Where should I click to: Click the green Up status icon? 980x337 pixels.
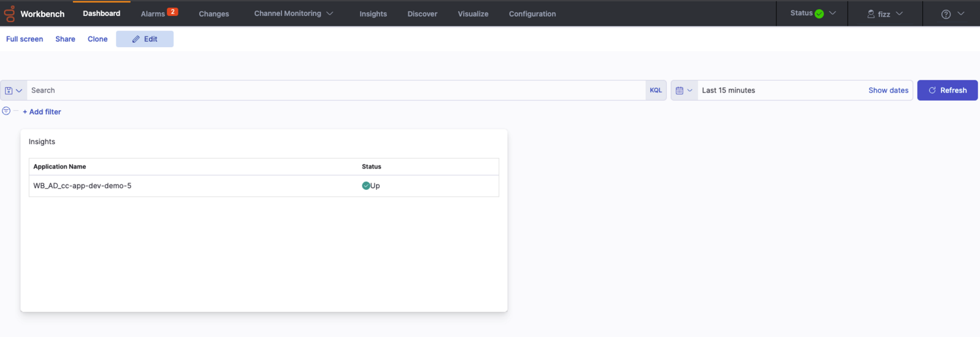(x=366, y=186)
